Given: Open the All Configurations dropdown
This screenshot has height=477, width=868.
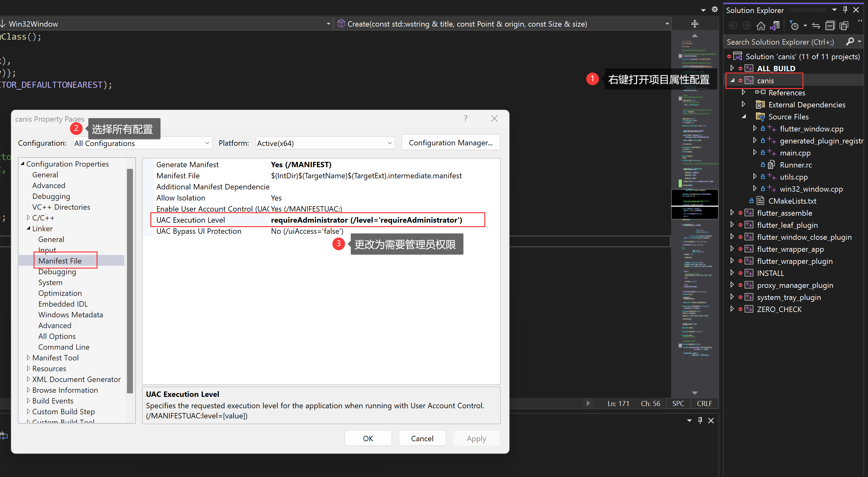Looking at the screenshot, I should 207,143.
